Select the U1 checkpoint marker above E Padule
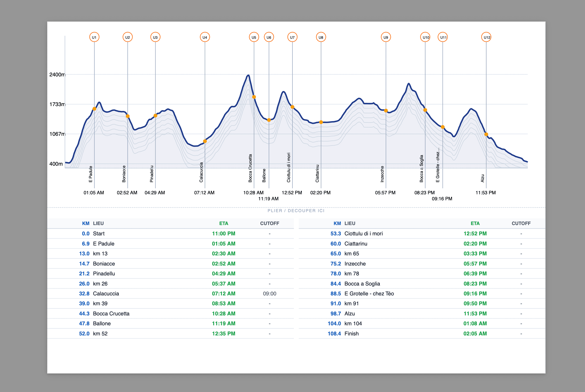Viewport: 585px width, 392px height. point(94,37)
